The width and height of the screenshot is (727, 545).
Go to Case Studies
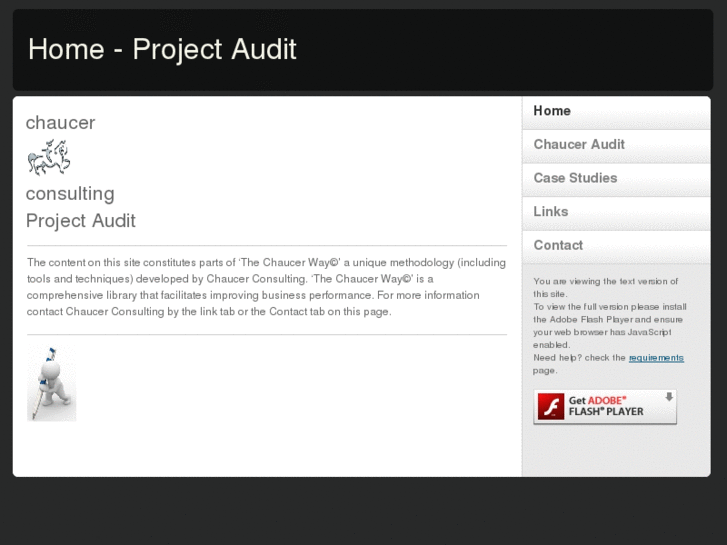616,180
